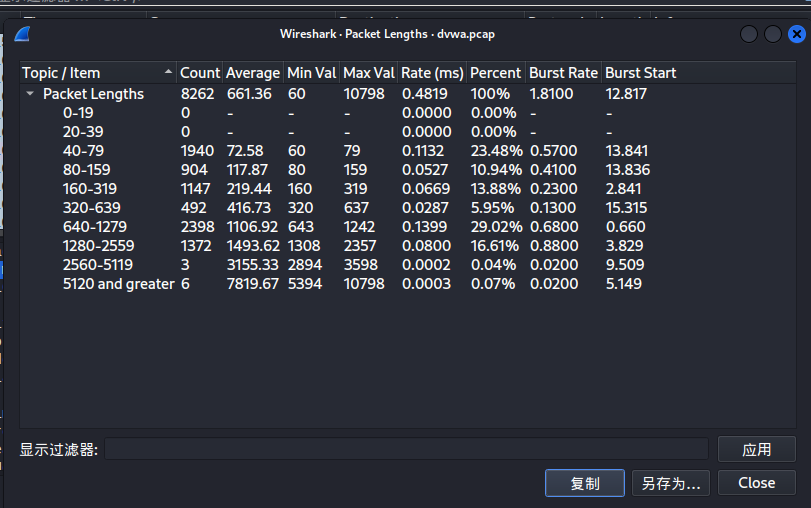Image resolution: width=811 pixels, height=508 pixels.
Task: Click the Wireshark shark fin icon
Action: pos(22,35)
